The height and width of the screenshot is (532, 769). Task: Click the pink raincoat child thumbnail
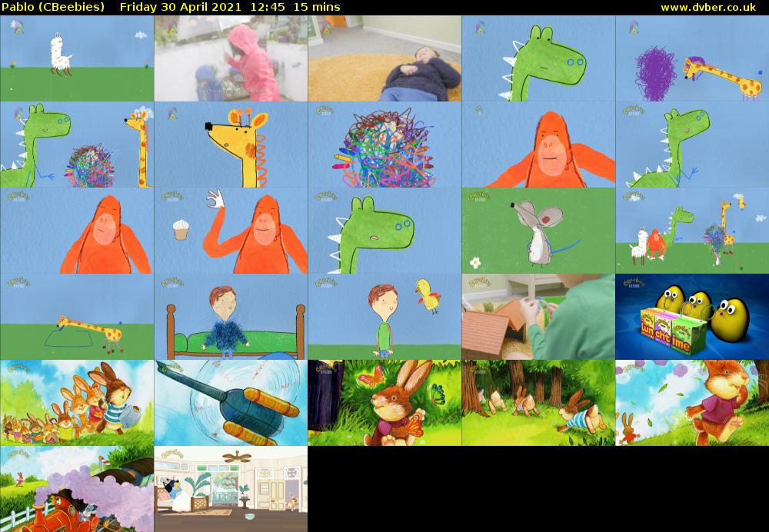(231, 58)
